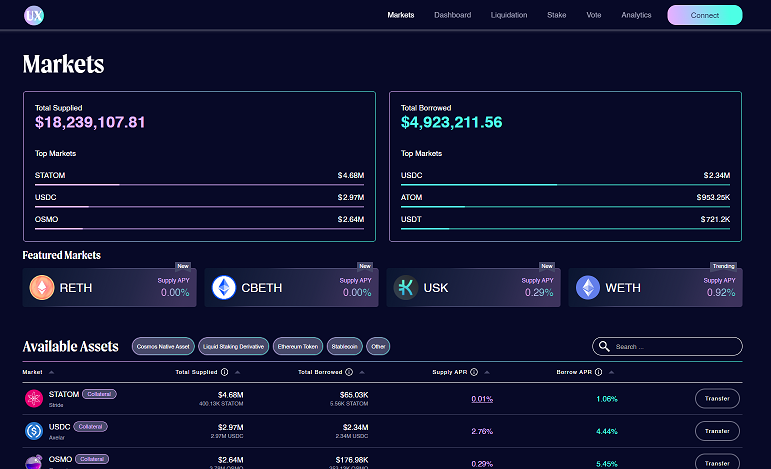Screen dimensions: 771x469
Task: Open the Vote nav tab
Action: coord(593,15)
